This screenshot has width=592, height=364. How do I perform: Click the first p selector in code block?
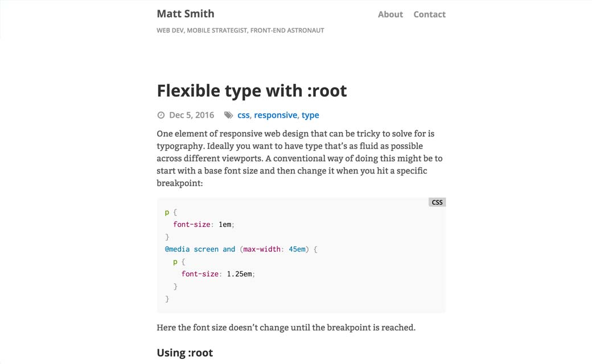[167, 212]
